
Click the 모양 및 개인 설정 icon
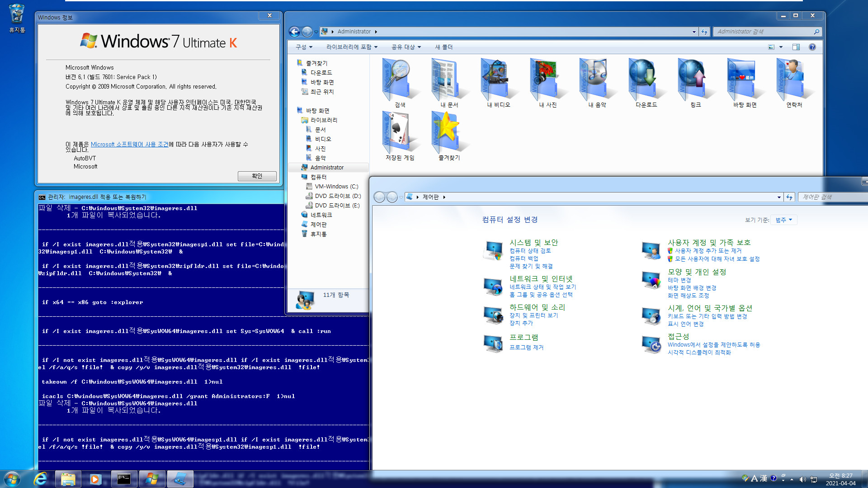651,280
